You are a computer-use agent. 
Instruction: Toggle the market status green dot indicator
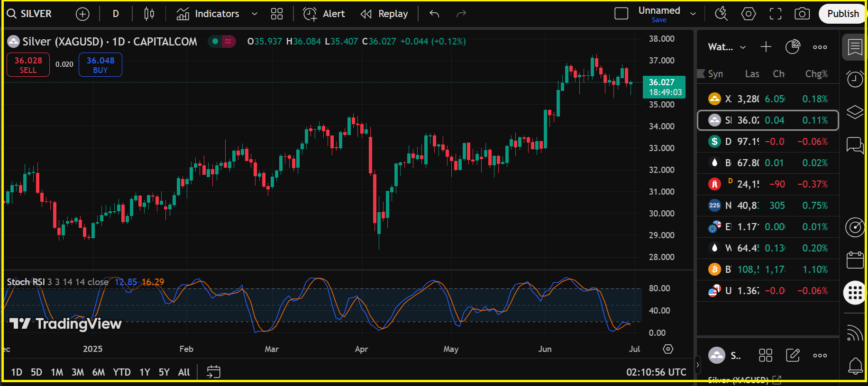coord(215,42)
